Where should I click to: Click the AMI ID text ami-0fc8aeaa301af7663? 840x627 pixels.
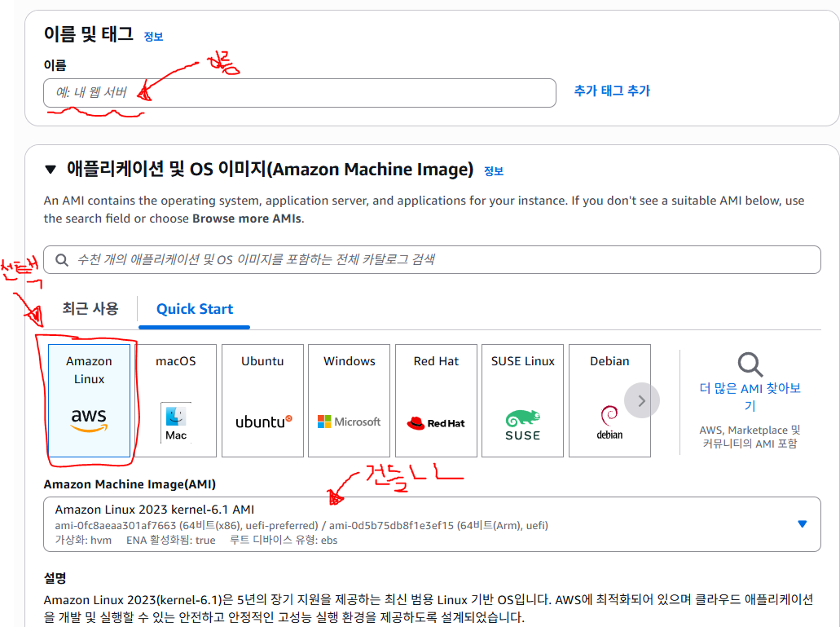click(115, 525)
